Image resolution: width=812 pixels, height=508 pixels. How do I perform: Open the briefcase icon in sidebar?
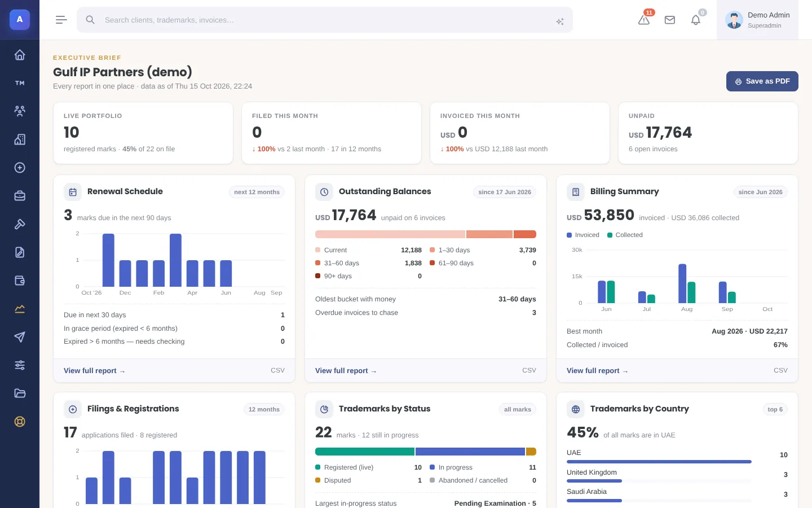tap(20, 196)
